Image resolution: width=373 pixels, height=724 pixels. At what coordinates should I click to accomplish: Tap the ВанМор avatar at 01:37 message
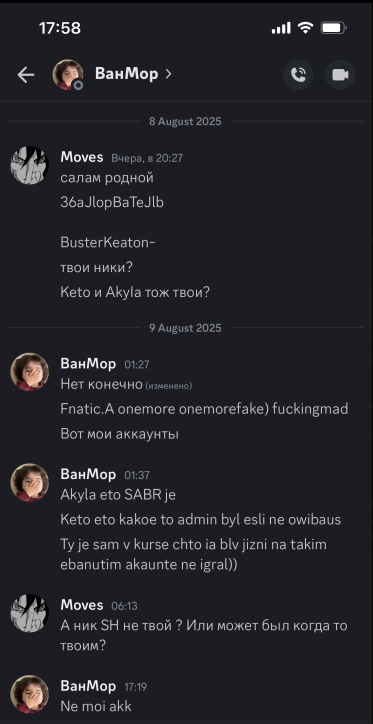coord(30,483)
